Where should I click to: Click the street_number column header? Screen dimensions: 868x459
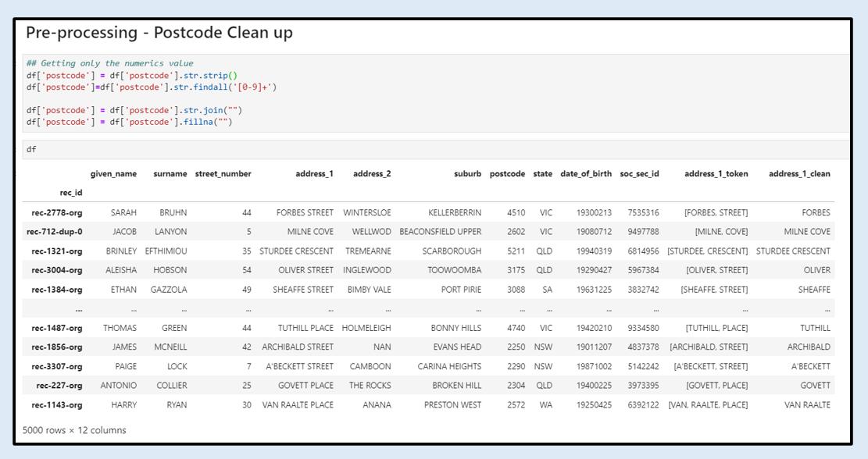[223, 173]
